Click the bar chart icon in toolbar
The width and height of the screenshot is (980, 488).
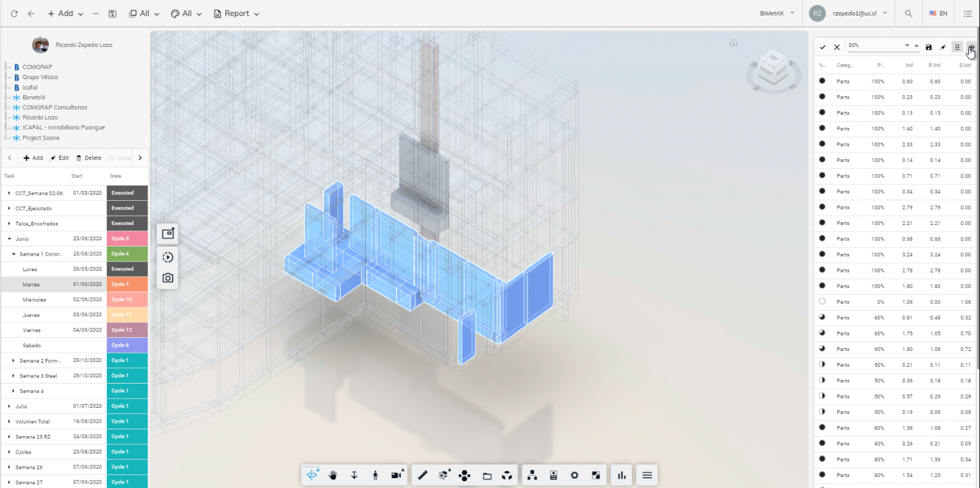click(621, 475)
